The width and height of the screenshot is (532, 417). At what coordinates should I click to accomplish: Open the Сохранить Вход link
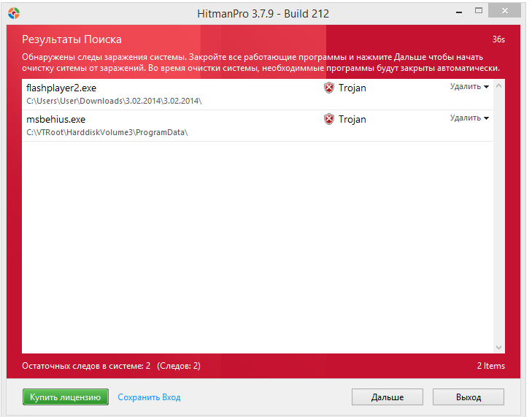[x=149, y=397]
